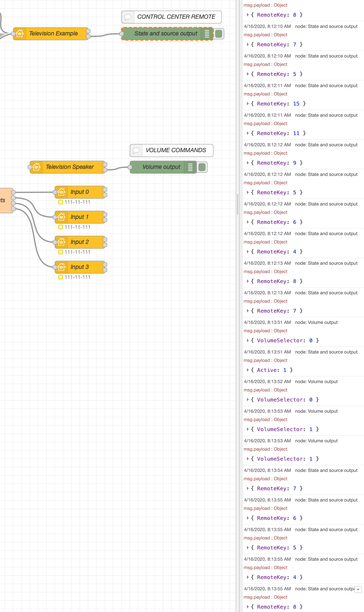Click the comment bubble icon on CONTROL CENTER REMOTE
Image resolution: width=364 pixels, height=612 pixels.
tap(128, 17)
